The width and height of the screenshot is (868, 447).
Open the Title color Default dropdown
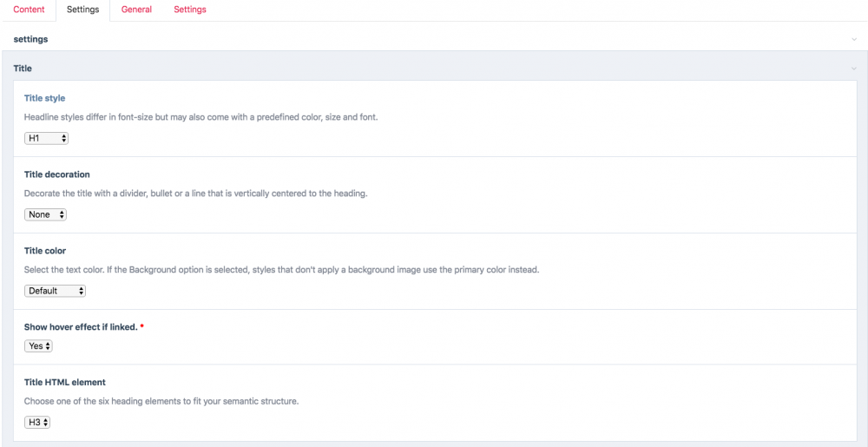55,291
